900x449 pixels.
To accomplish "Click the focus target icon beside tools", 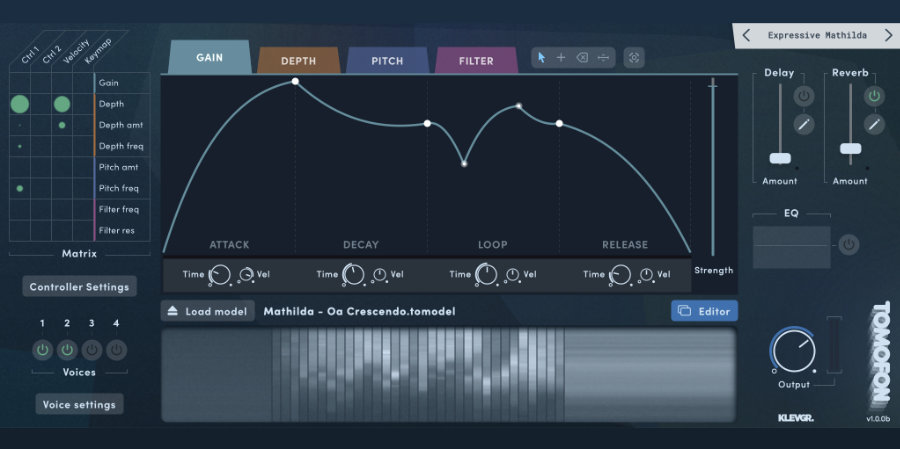I will 634,57.
